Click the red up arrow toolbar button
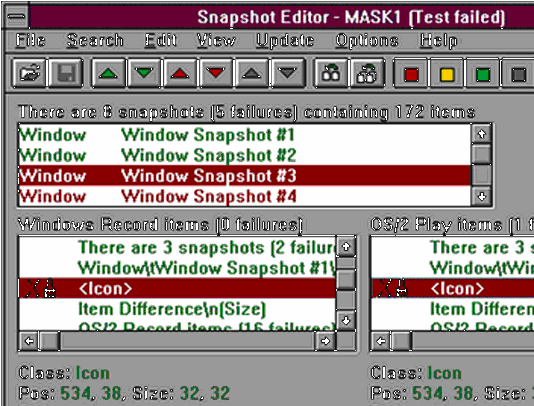The height and width of the screenshot is (406, 534). pyautogui.click(x=180, y=74)
